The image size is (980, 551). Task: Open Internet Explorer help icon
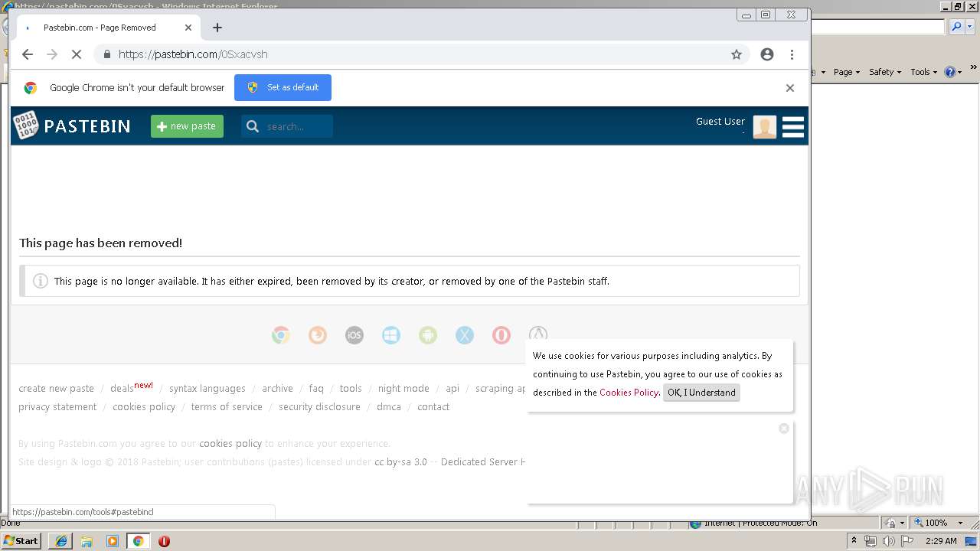coord(950,72)
